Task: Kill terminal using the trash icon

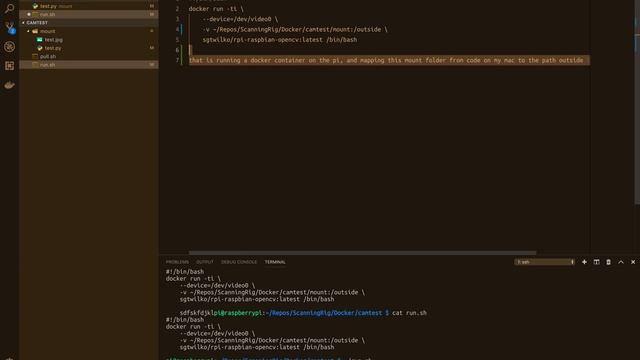Action: point(608,262)
